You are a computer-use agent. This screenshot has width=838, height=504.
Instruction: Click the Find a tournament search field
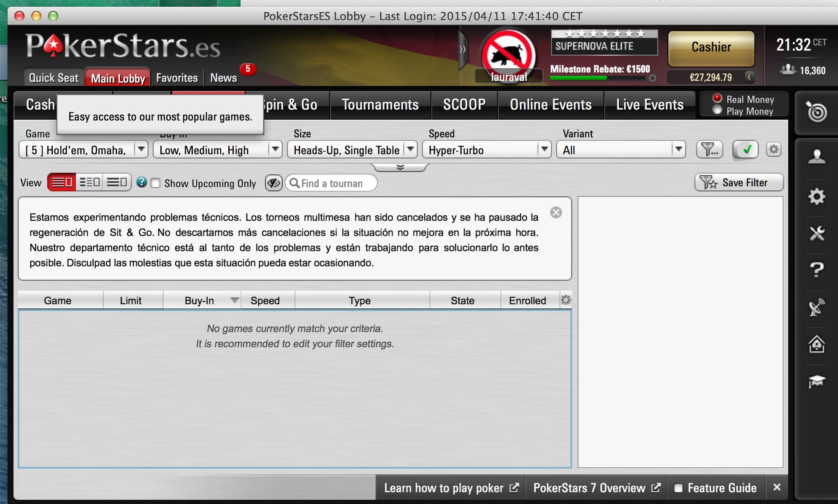tap(331, 183)
